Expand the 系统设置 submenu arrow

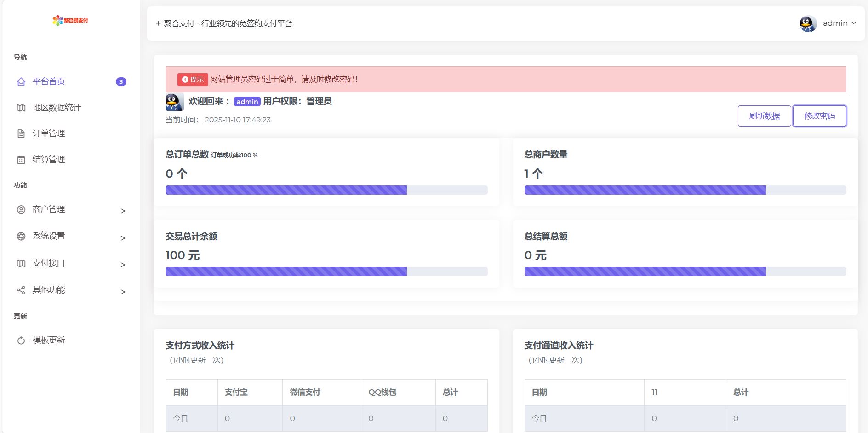[123, 238]
